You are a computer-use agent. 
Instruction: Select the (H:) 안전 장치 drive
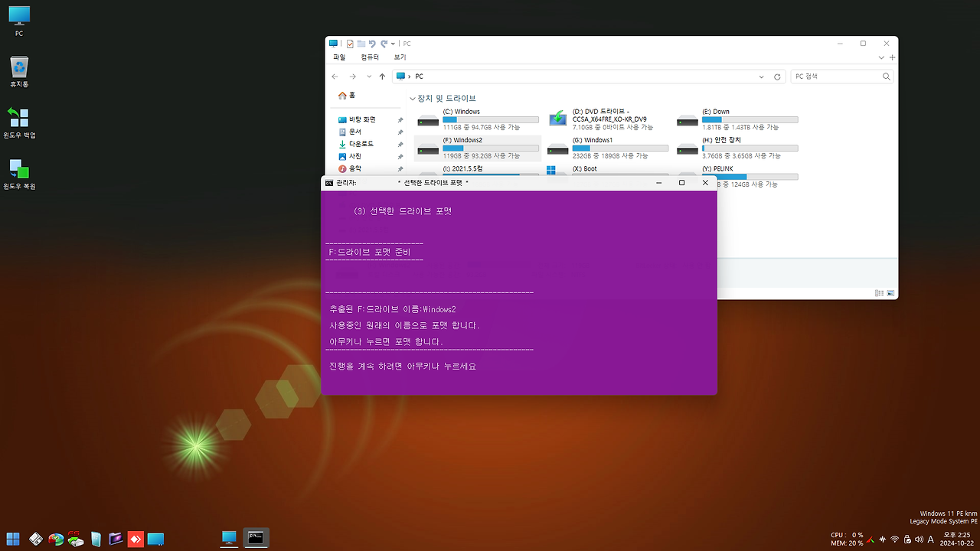click(x=737, y=148)
